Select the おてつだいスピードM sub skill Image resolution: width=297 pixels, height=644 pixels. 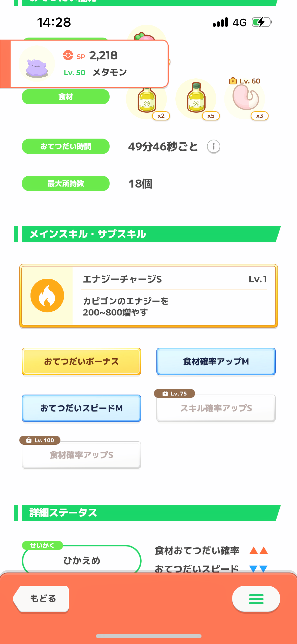[x=81, y=408]
